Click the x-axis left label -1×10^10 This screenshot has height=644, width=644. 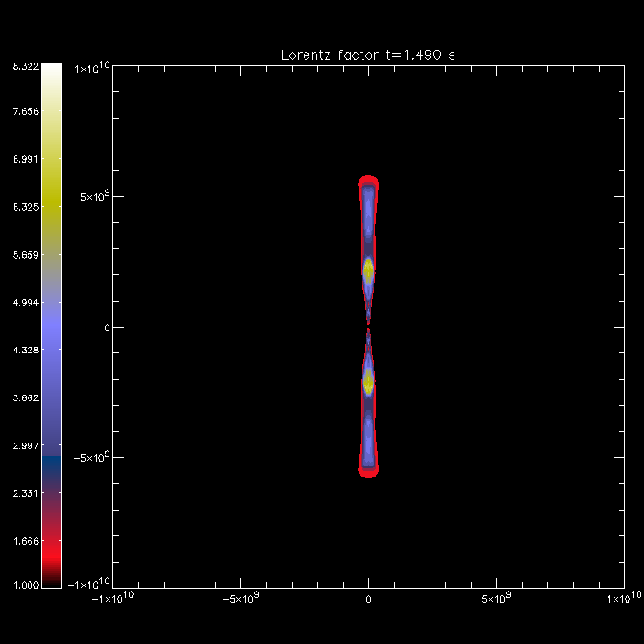pos(113,598)
